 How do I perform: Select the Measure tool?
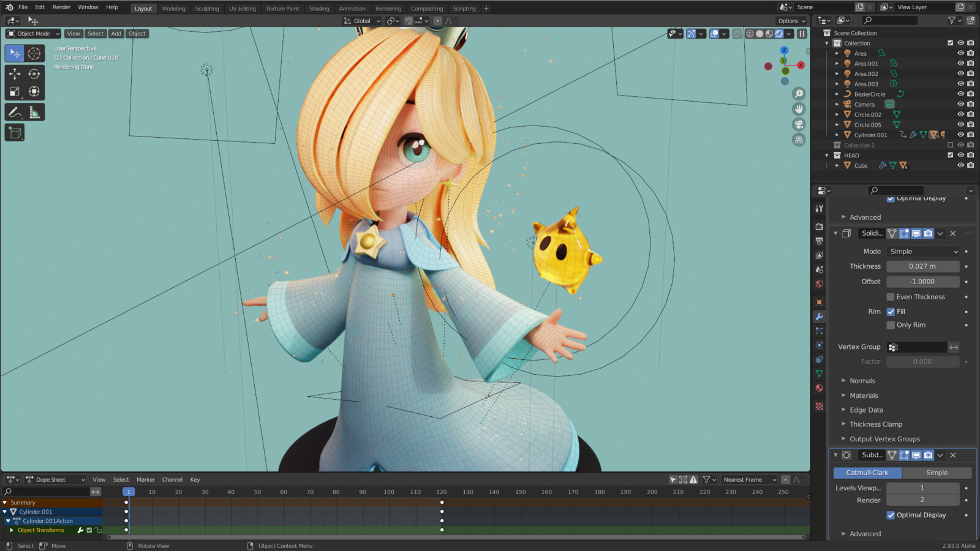(x=34, y=113)
